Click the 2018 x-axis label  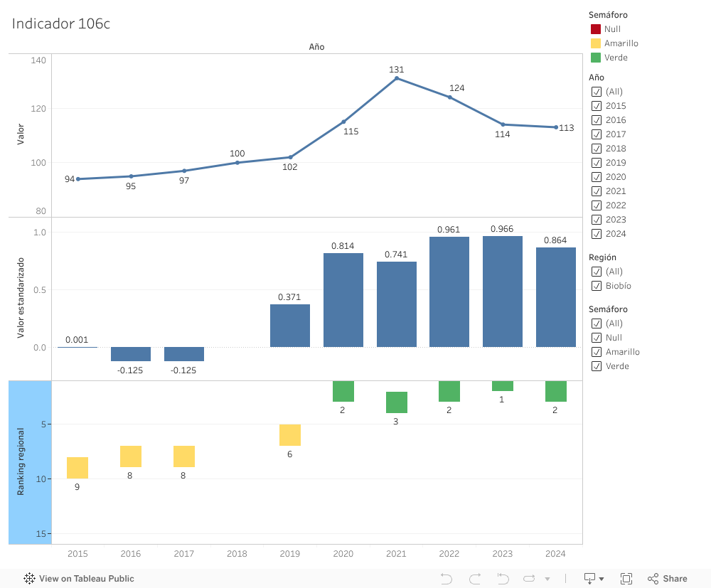(x=237, y=554)
